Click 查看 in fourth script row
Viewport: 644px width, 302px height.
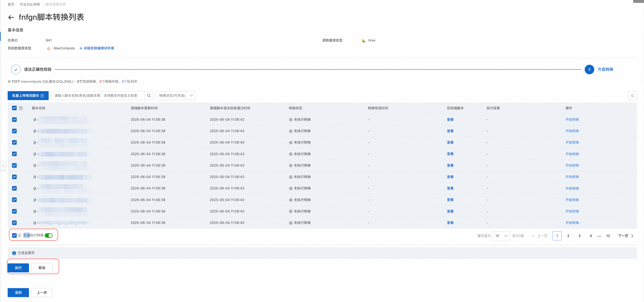click(x=450, y=154)
